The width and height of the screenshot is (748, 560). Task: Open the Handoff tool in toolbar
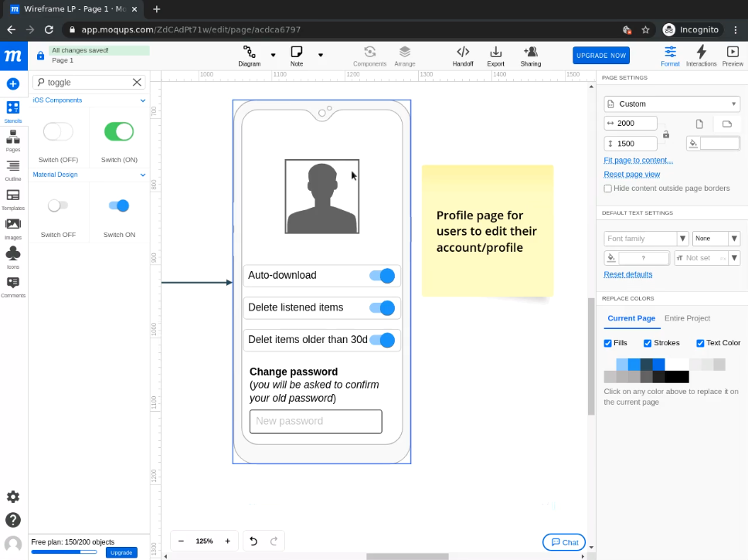(463, 56)
